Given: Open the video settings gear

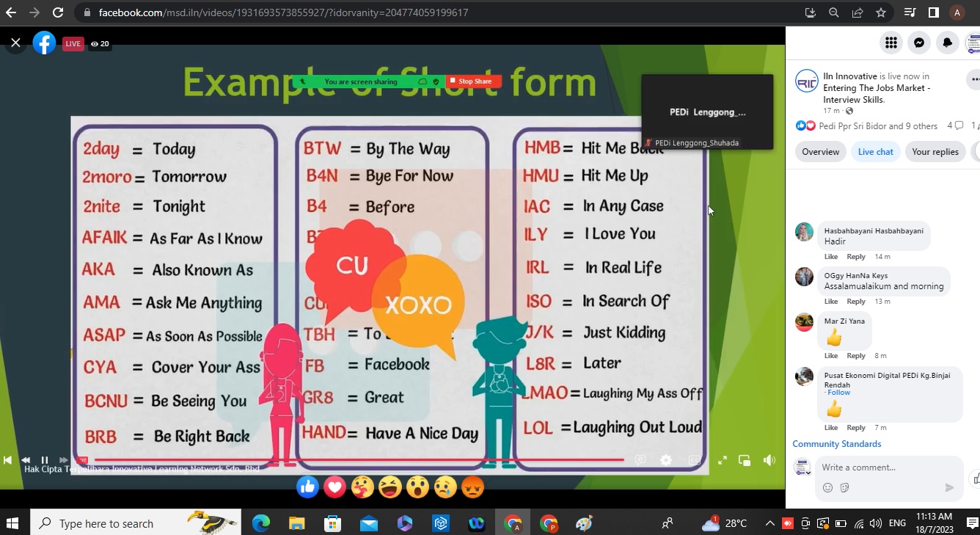Looking at the screenshot, I should pos(666,460).
